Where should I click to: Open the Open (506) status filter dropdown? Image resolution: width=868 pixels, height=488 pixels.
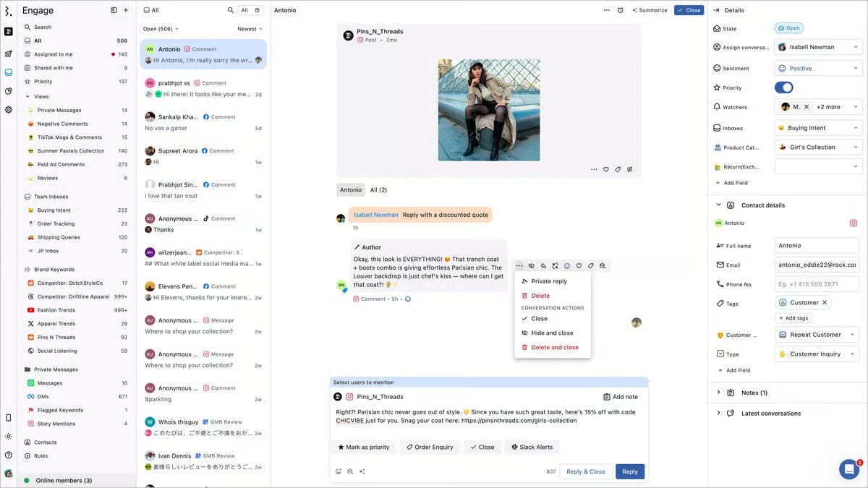pyautogui.click(x=161, y=29)
